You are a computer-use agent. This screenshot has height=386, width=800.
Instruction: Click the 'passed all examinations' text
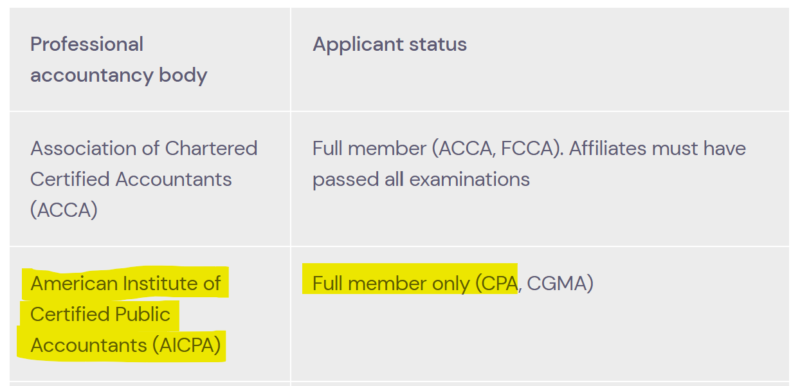pyautogui.click(x=421, y=179)
